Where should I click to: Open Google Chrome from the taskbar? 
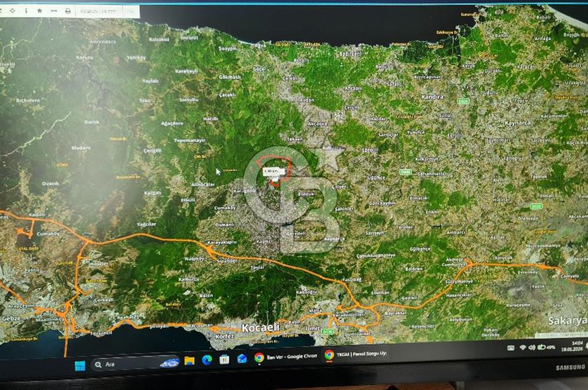pos(259,359)
